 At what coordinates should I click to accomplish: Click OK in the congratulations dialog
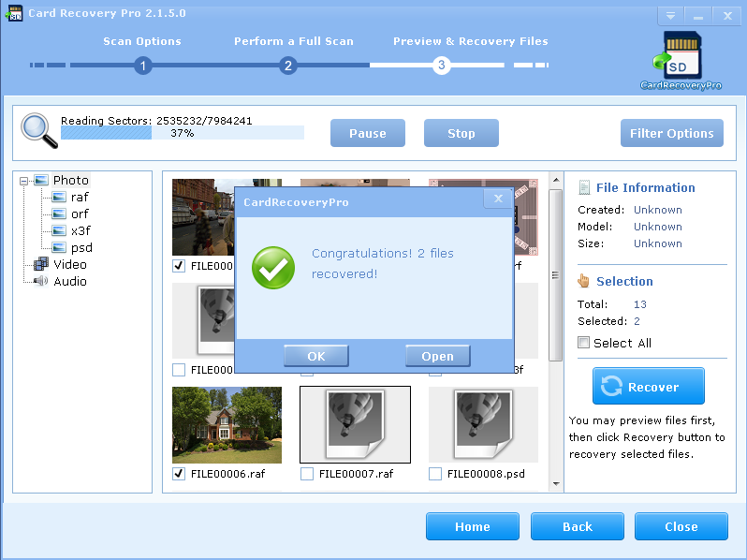(315, 356)
